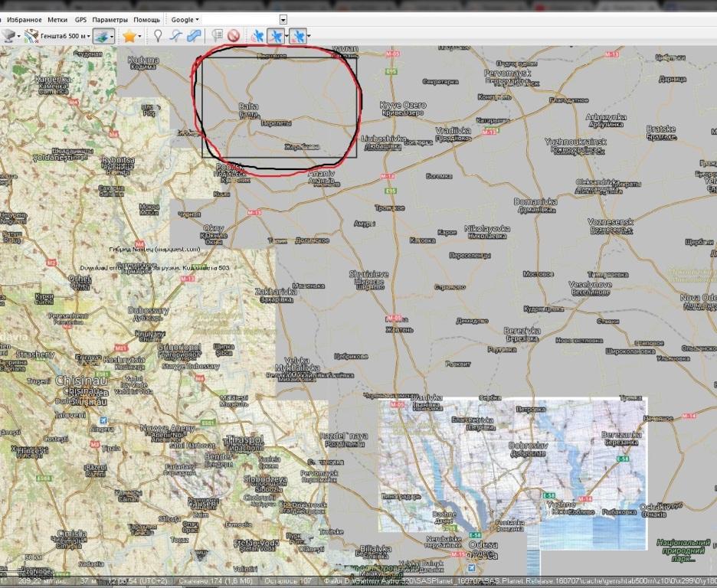Screen dimensions: 717x588
Task: Click the star favorites icon
Action: (x=129, y=35)
